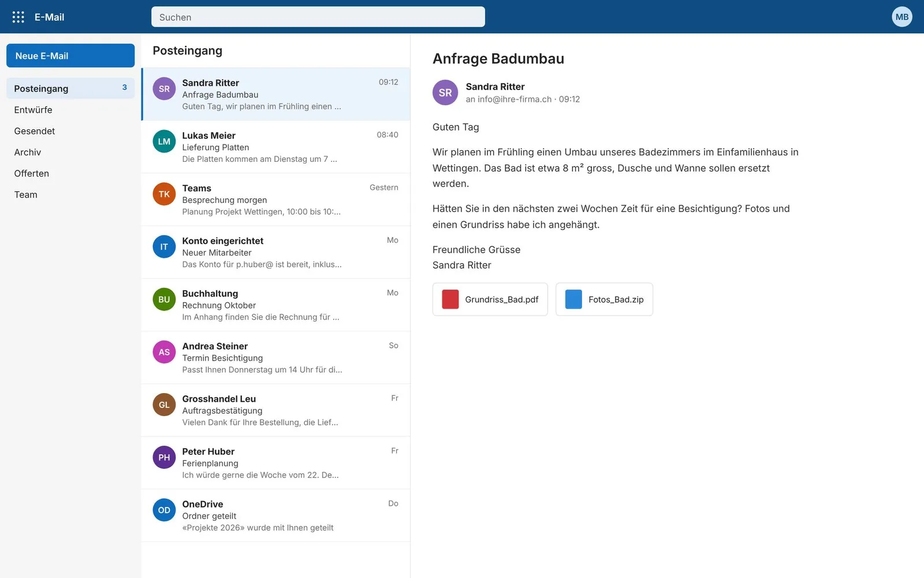Open the Auftragsbestätigung email
The image size is (924, 578).
[275, 410]
